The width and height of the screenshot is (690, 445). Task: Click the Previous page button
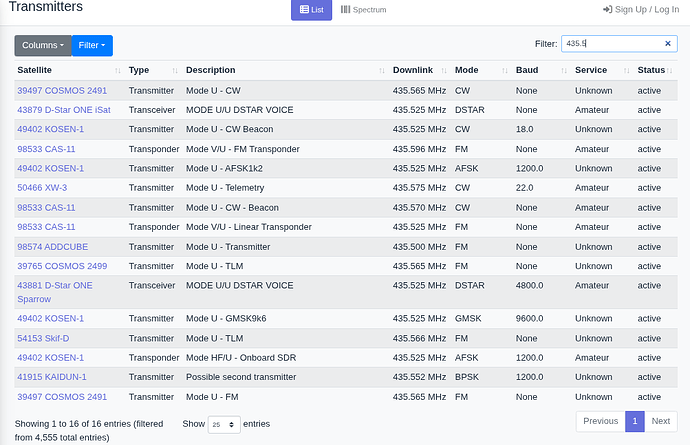tap(600, 421)
